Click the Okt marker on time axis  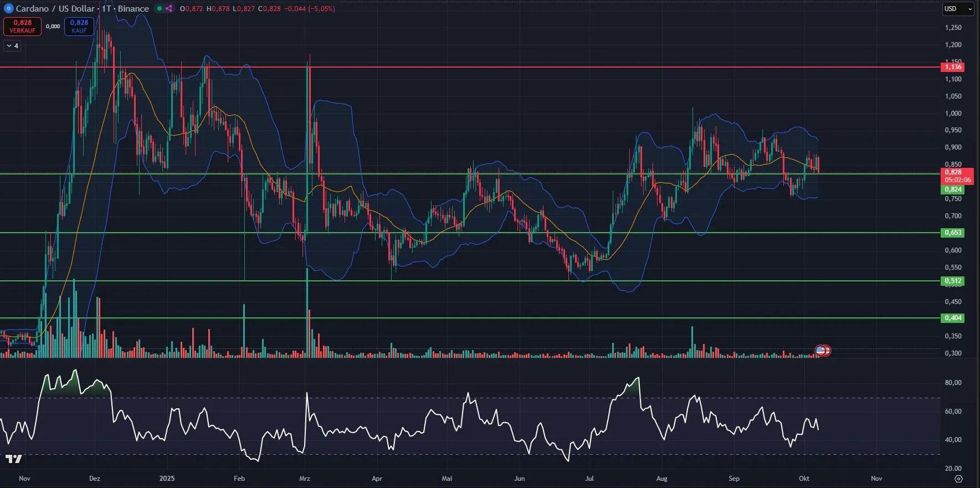(x=804, y=478)
